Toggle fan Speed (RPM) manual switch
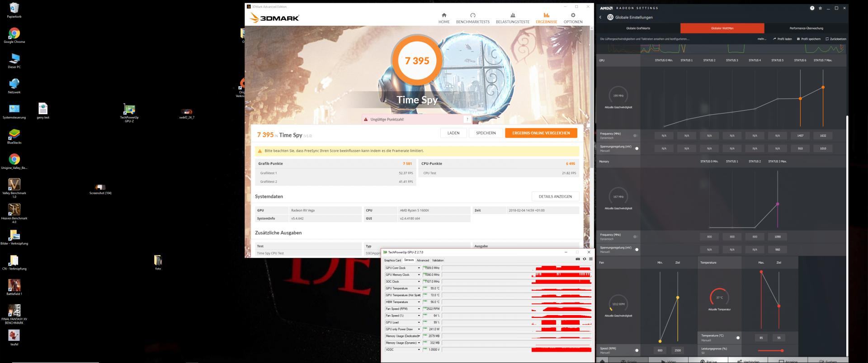The image size is (868, 363). pyautogui.click(x=636, y=350)
